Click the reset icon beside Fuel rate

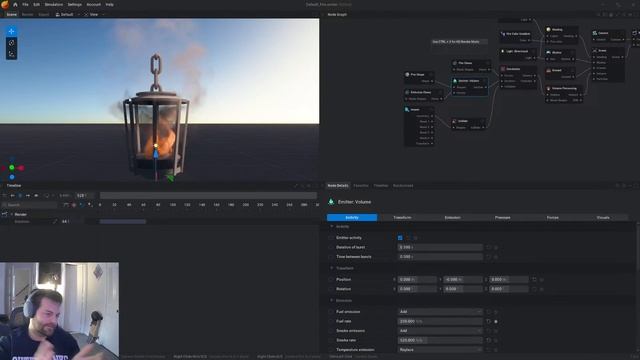488,321
